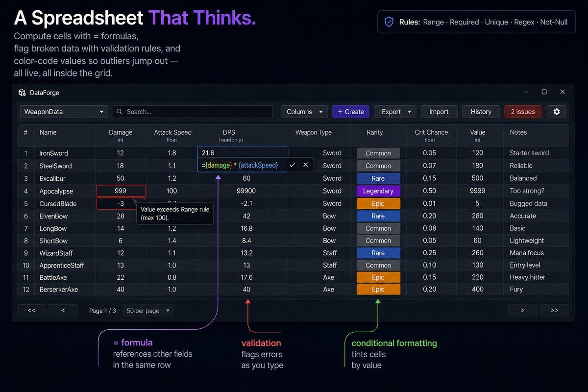Click the Import button
The width and height of the screenshot is (588, 392).
click(439, 112)
